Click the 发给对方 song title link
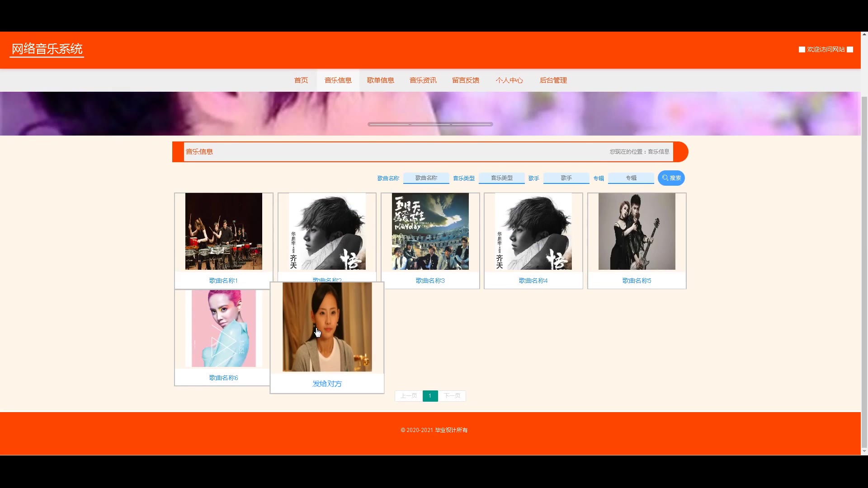Viewport: 868px width, 488px height. 327,384
